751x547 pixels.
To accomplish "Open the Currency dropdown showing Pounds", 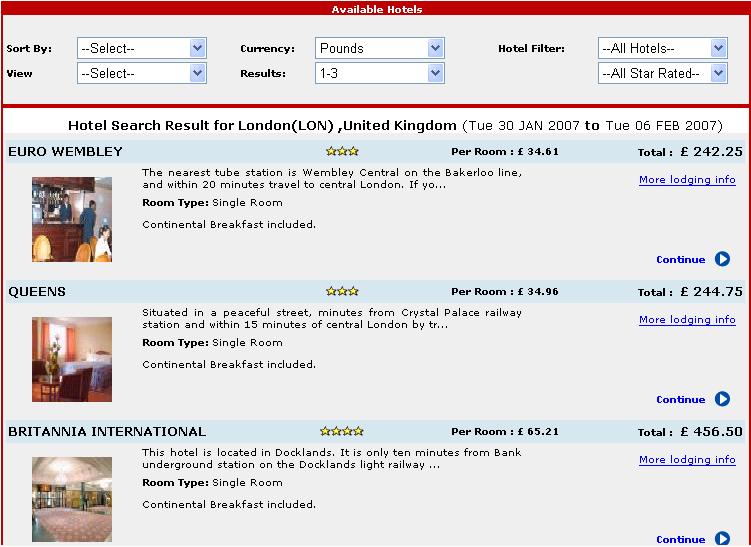I will coord(380,48).
